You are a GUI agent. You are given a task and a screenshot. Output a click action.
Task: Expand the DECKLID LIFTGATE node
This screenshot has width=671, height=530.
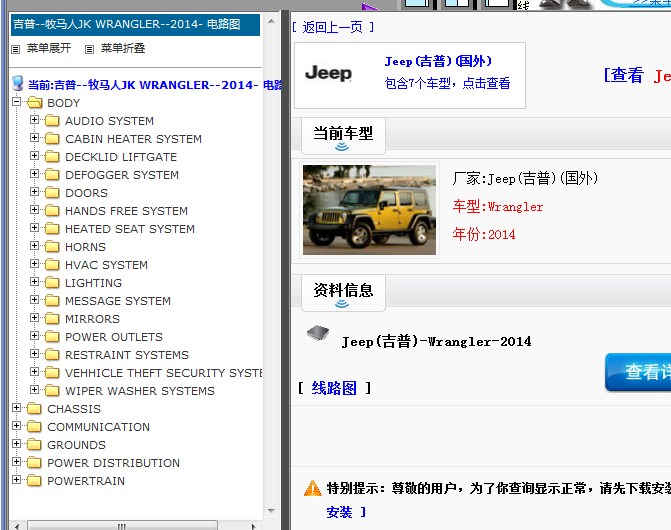35,156
